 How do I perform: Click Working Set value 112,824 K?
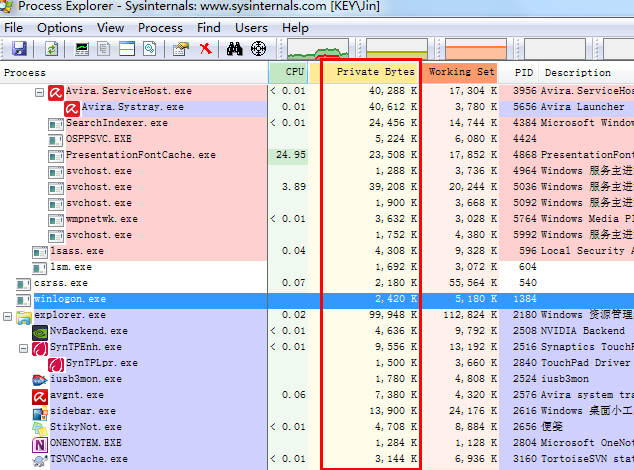pos(470,315)
